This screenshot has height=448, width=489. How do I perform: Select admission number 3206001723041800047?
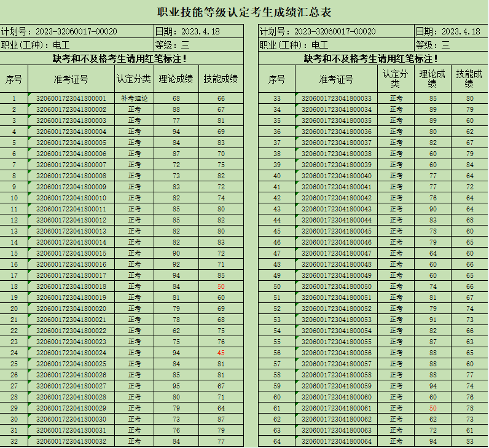336,253
